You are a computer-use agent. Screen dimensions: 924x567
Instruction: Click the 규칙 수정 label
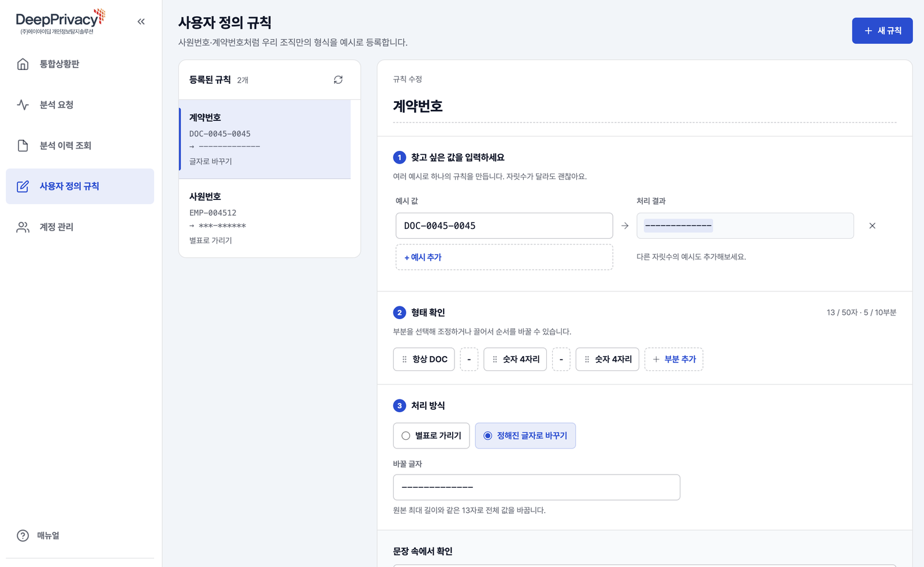click(x=407, y=79)
